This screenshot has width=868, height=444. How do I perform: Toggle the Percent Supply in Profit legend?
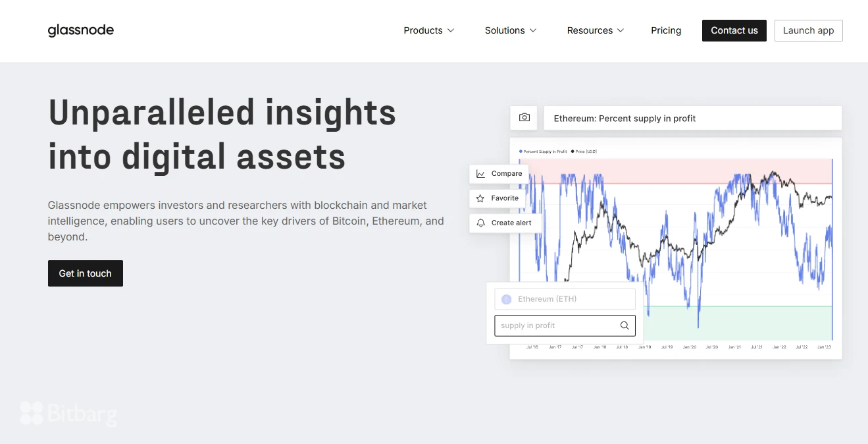point(543,152)
